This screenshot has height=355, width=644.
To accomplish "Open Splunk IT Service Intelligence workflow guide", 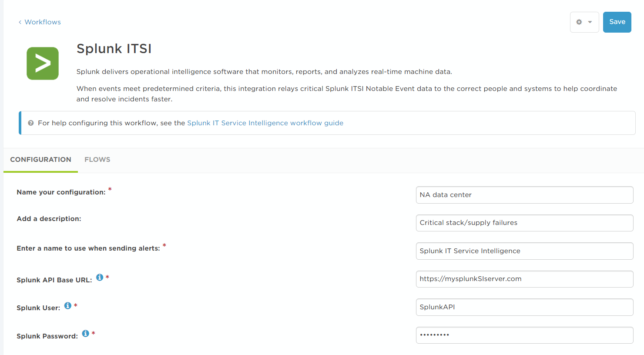I will tap(265, 123).
